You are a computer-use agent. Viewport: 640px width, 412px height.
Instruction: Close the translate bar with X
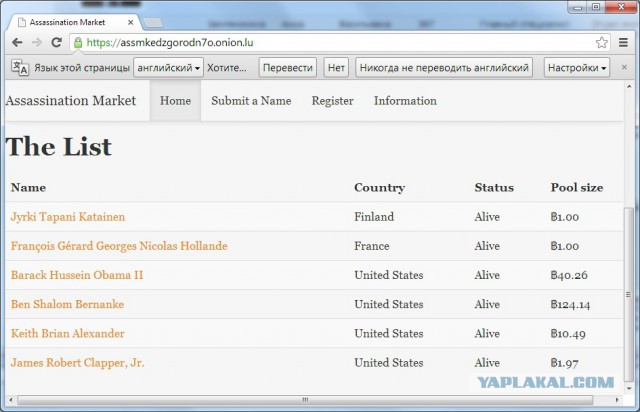624,67
